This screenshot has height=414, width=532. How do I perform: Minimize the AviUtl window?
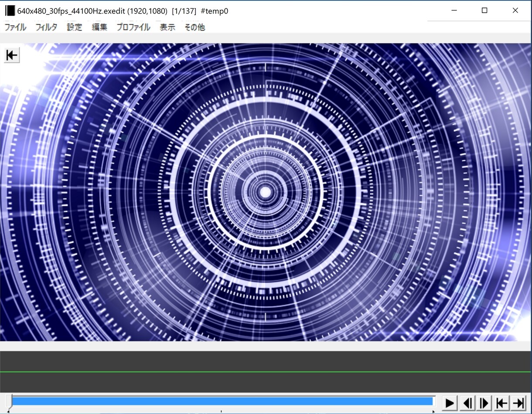pos(454,10)
